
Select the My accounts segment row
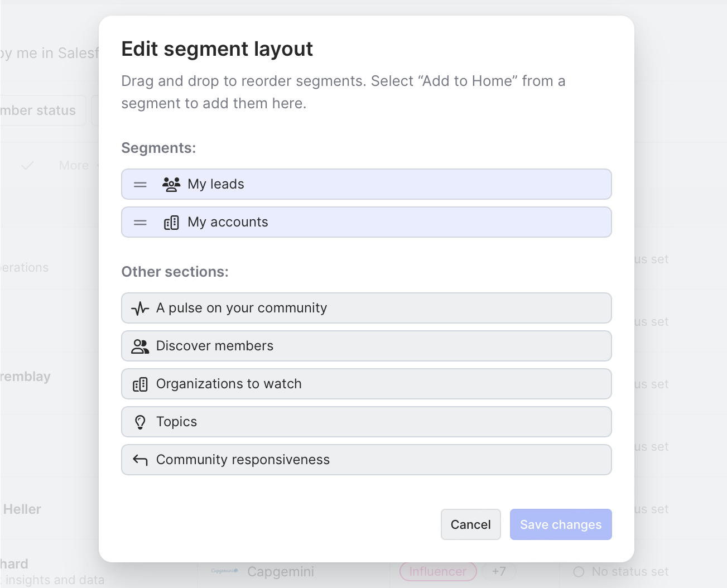point(391,222)
